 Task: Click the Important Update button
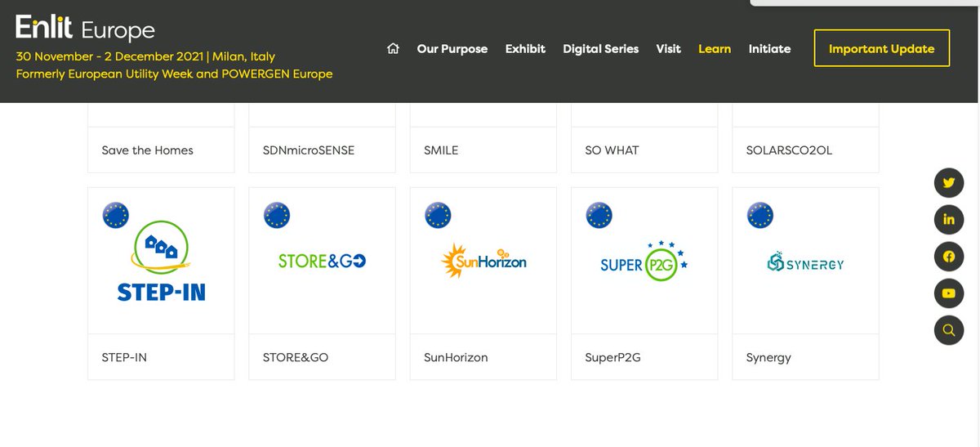(882, 49)
